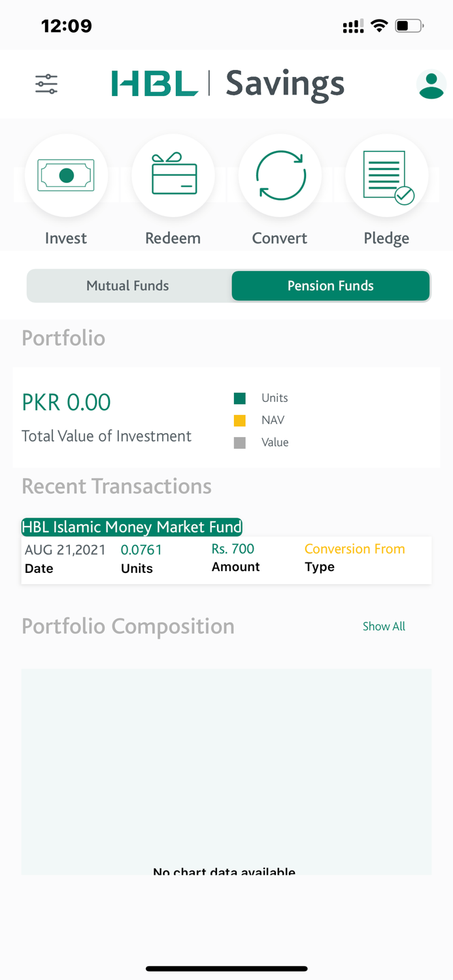Viewport: 453px width, 980px height.
Task: Open the filter settings icon
Action: [46, 84]
